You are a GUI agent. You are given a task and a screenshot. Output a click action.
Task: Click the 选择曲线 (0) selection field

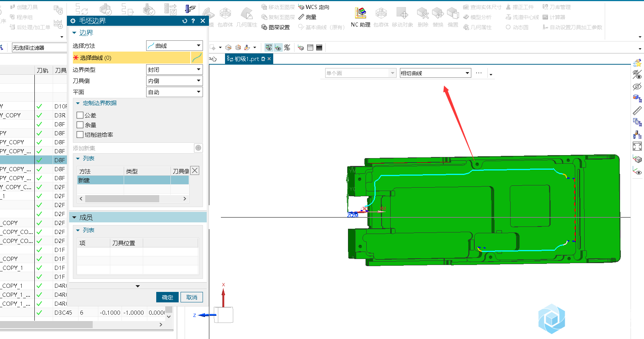(x=132, y=58)
